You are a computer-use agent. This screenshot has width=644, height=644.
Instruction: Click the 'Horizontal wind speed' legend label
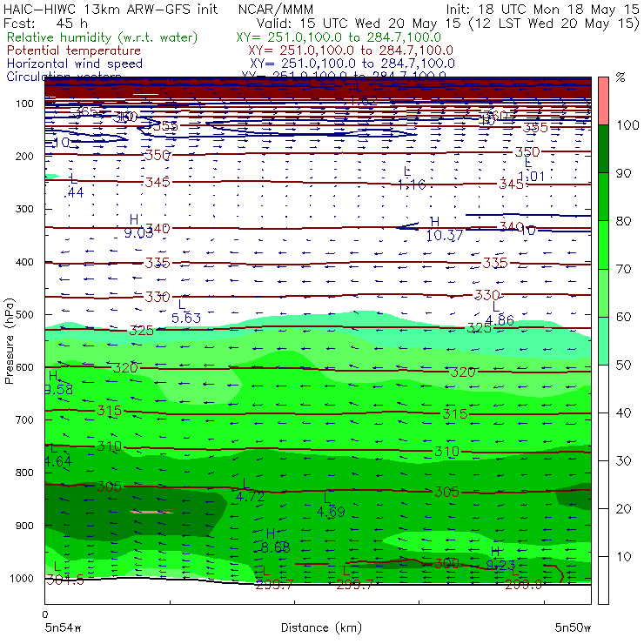click(75, 64)
